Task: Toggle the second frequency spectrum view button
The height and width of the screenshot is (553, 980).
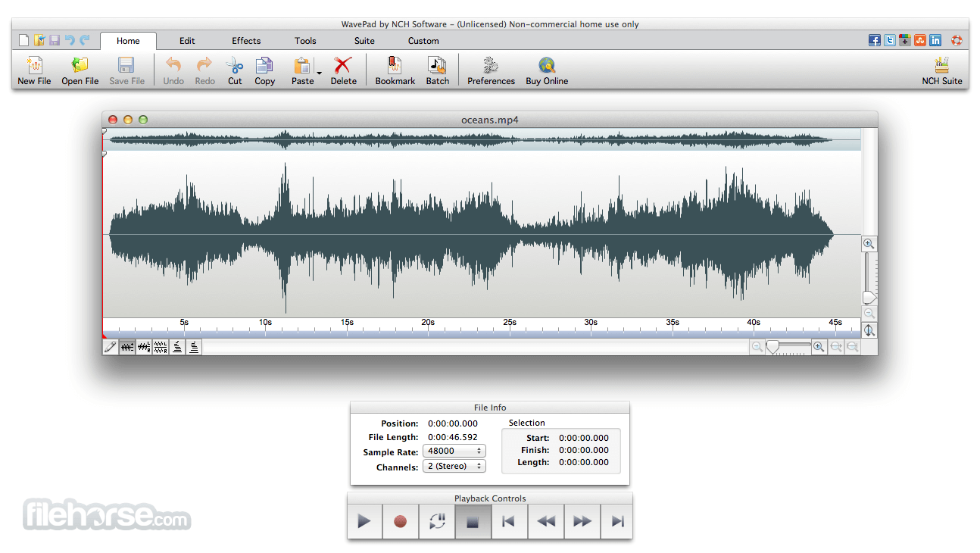Action: 194,347
